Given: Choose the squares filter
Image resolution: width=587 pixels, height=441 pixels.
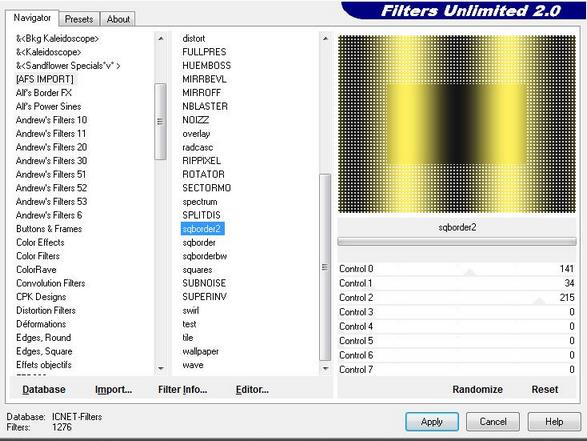Looking at the screenshot, I should pos(197,270).
